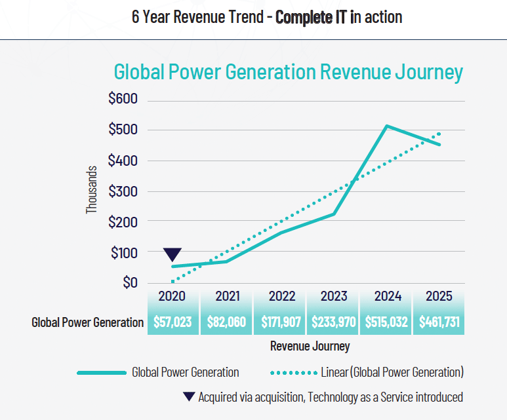Select the $233,970 value cell for 2023
Viewport: 507px width, 420px height.
[333, 322]
